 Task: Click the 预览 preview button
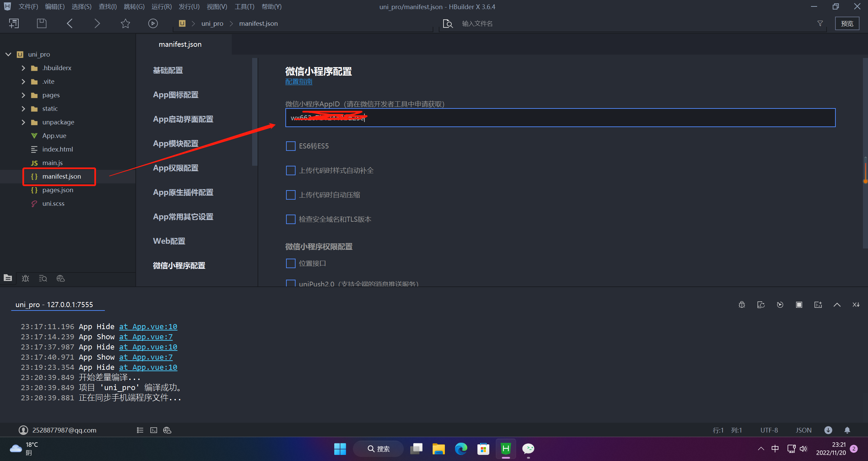(x=847, y=23)
